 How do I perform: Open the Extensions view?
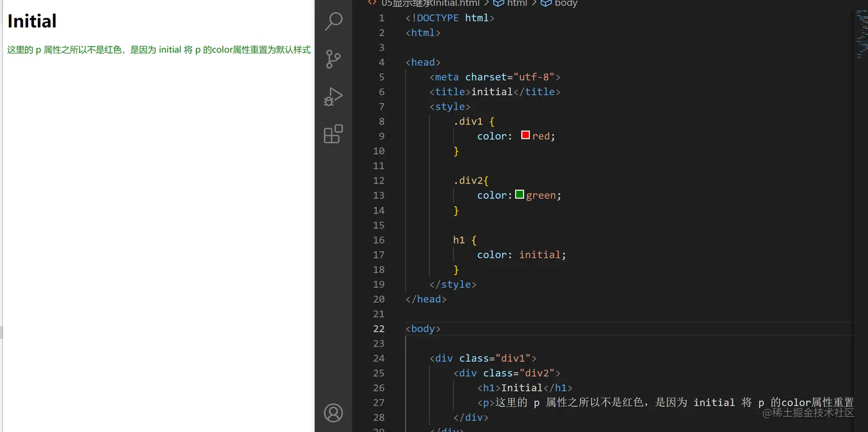pyautogui.click(x=334, y=134)
